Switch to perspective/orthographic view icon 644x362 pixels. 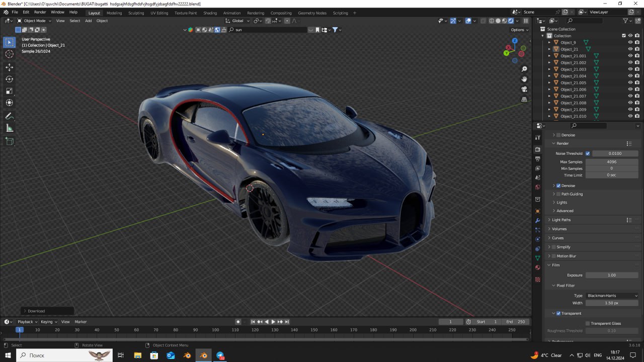524,99
